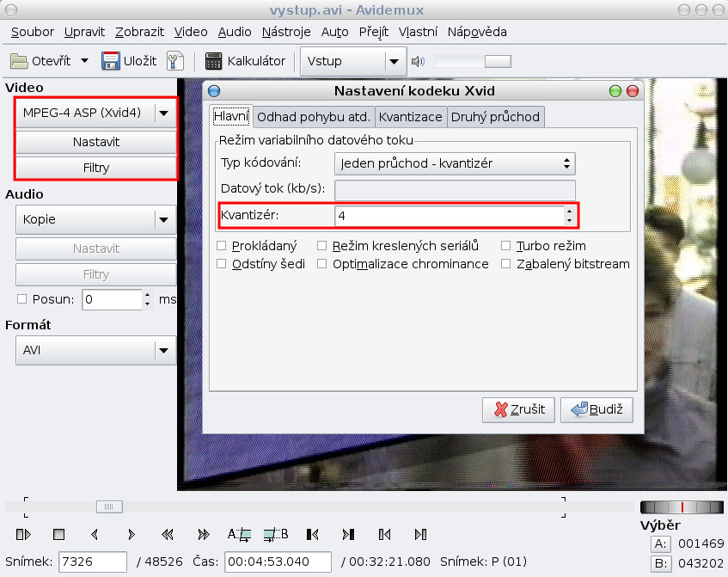Set selection marker B
Image resolution: width=728 pixels, height=577 pixels.
276,534
